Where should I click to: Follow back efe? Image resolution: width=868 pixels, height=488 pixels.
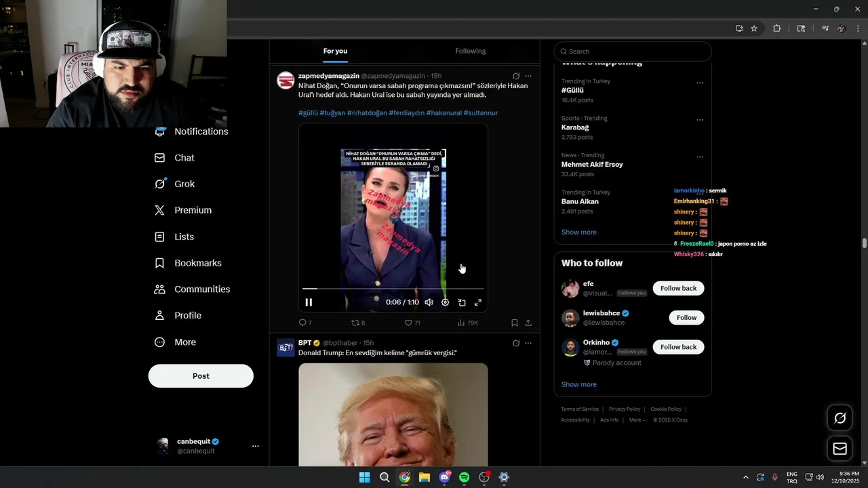point(678,288)
